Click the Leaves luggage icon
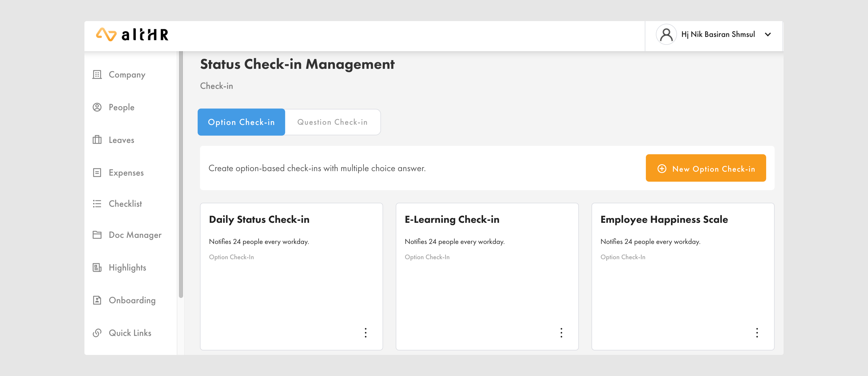This screenshot has width=868, height=376. coord(97,140)
